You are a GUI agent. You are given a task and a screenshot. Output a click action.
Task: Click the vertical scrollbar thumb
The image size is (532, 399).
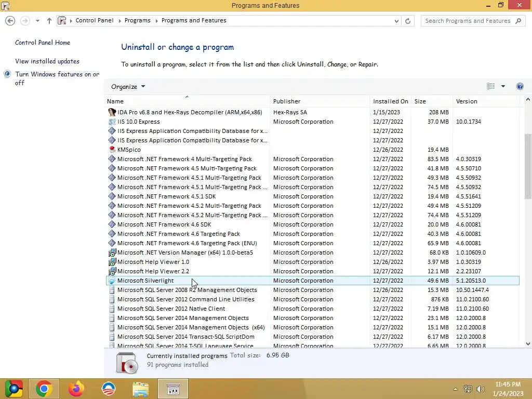[528, 166]
